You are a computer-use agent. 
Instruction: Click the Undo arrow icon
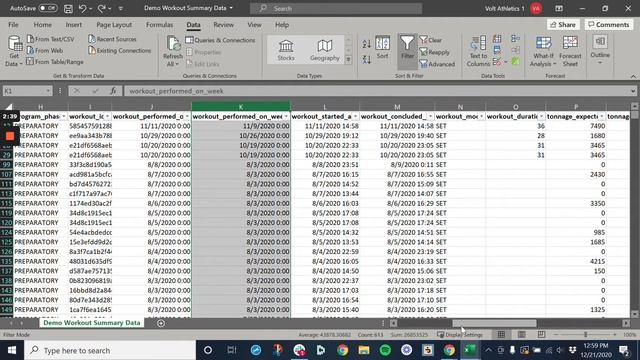(x=82, y=8)
